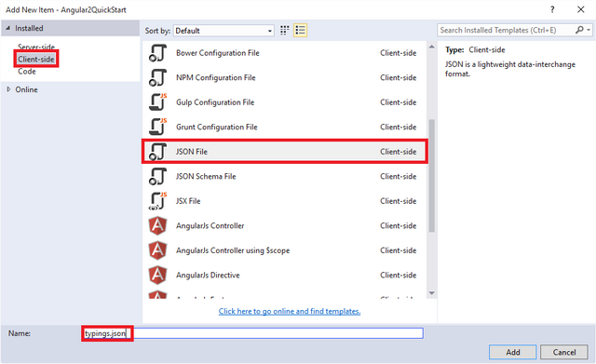596x364 pixels.
Task: Select the AngularJs Controller name text
Action: point(210,225)
